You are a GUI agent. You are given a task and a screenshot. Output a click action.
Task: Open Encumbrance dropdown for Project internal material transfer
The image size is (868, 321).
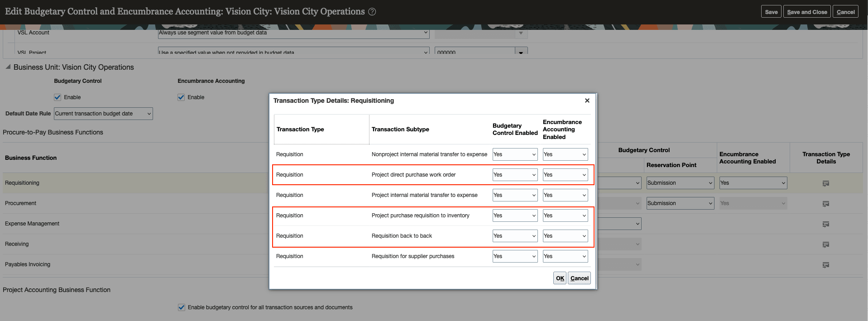[x=566, y=195]
